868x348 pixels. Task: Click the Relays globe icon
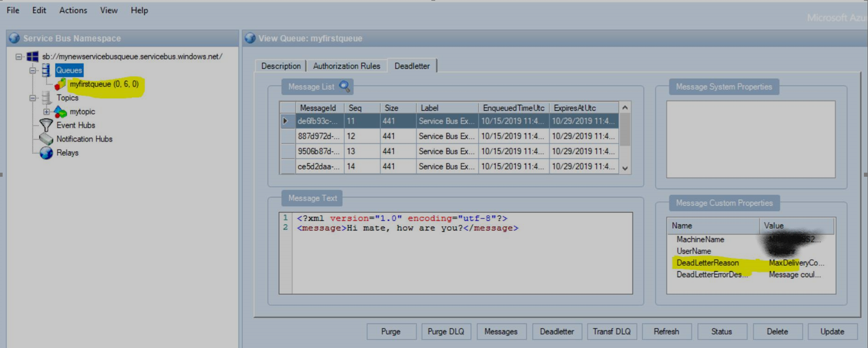tap(46, 153)
